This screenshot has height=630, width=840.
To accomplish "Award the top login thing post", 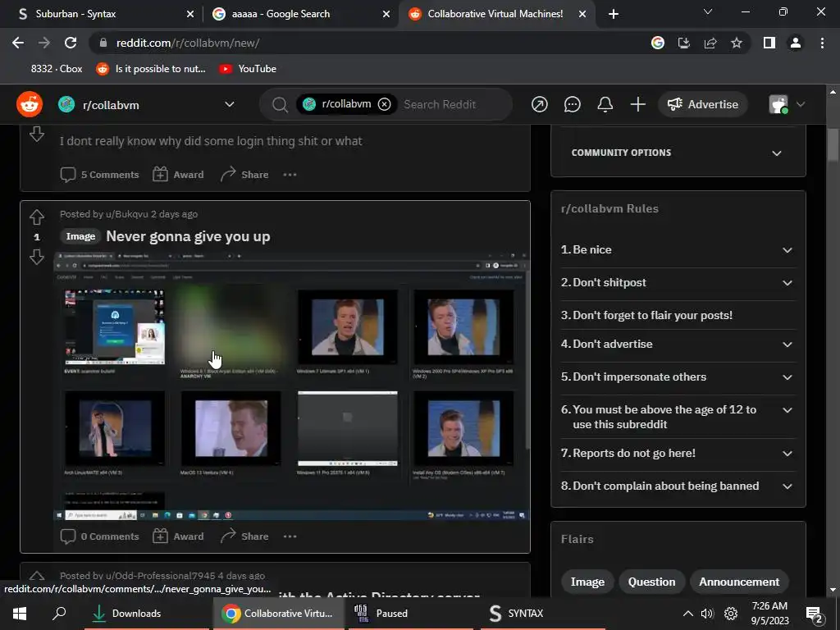I will [178, 175].
